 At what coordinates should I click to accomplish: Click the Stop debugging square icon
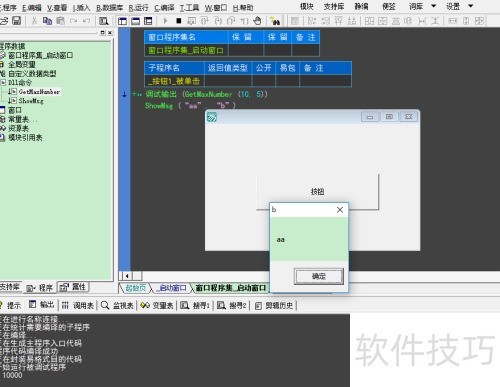point(179,21)
